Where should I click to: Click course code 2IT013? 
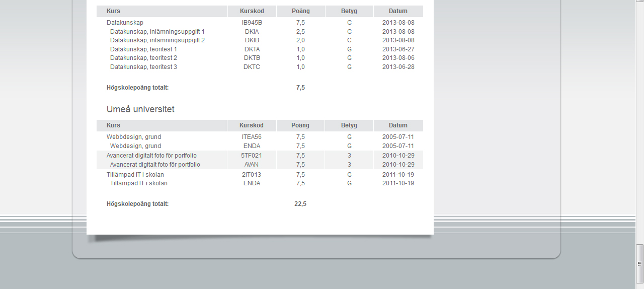(x=252, y=175)
